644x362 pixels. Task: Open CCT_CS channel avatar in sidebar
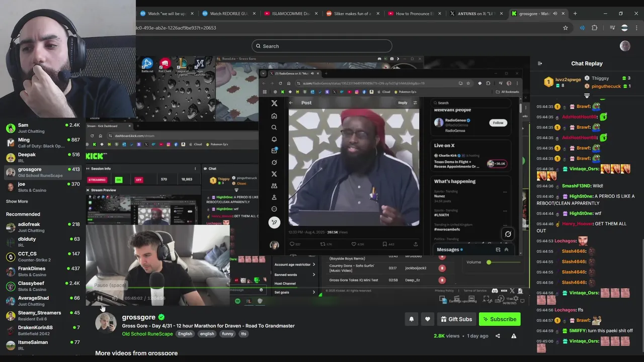coord(11,257)
